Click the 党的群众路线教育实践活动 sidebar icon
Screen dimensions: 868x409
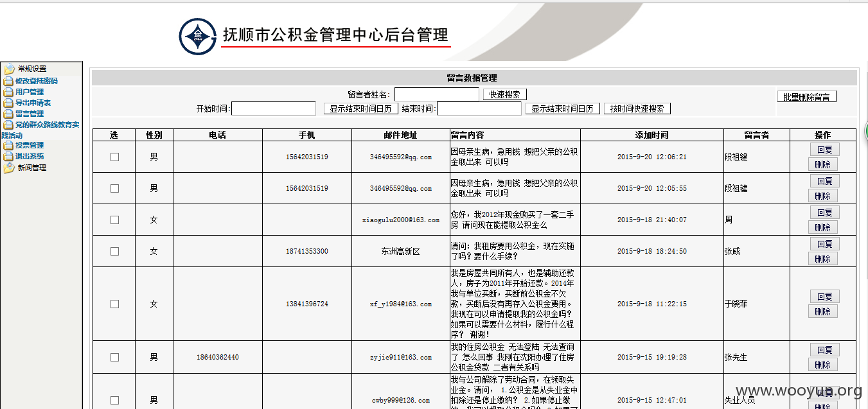pyautogui.click(x=8, y=125)
